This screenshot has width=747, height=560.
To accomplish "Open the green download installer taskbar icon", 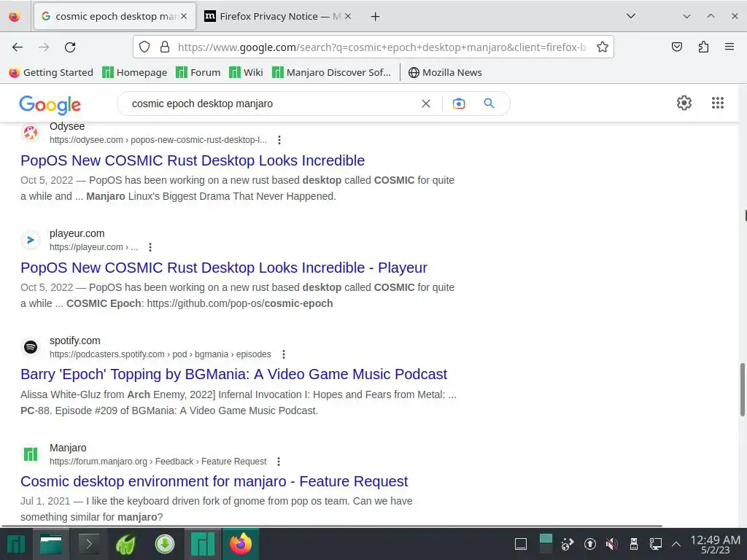I will pos(164,544).
